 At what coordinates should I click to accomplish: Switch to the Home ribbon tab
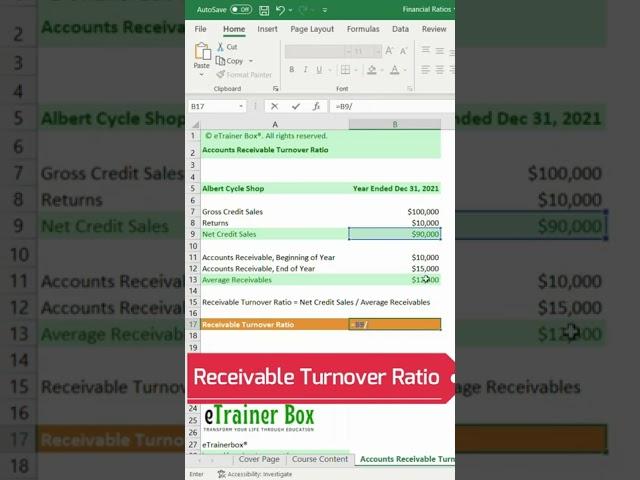234,29
